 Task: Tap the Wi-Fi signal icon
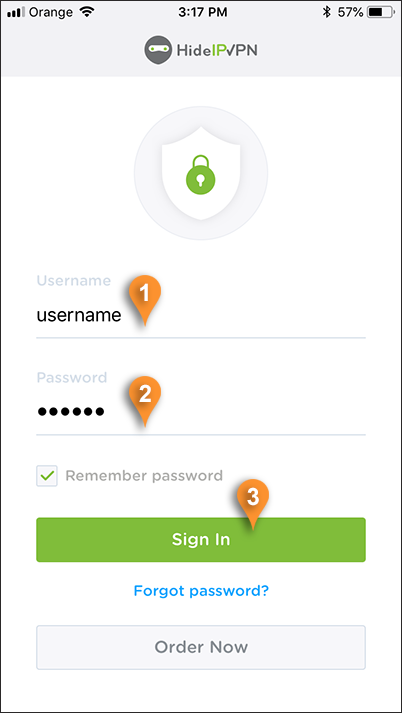point(86,12)
